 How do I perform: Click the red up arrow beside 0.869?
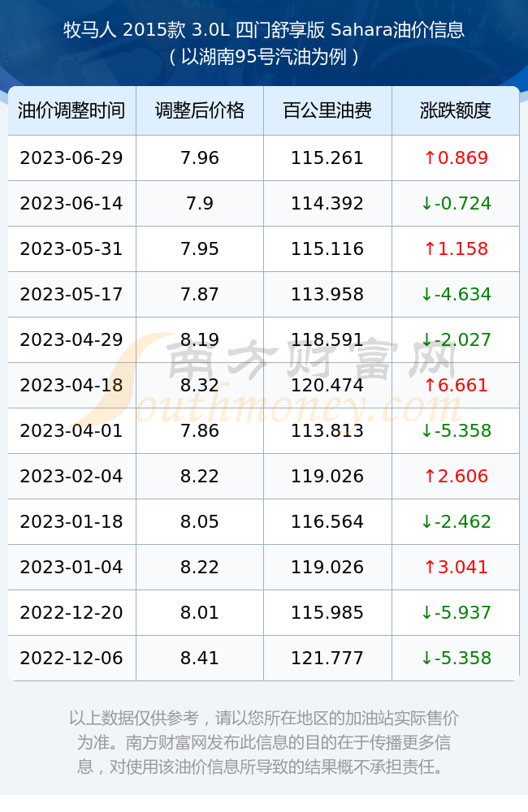tap(430, 158)
